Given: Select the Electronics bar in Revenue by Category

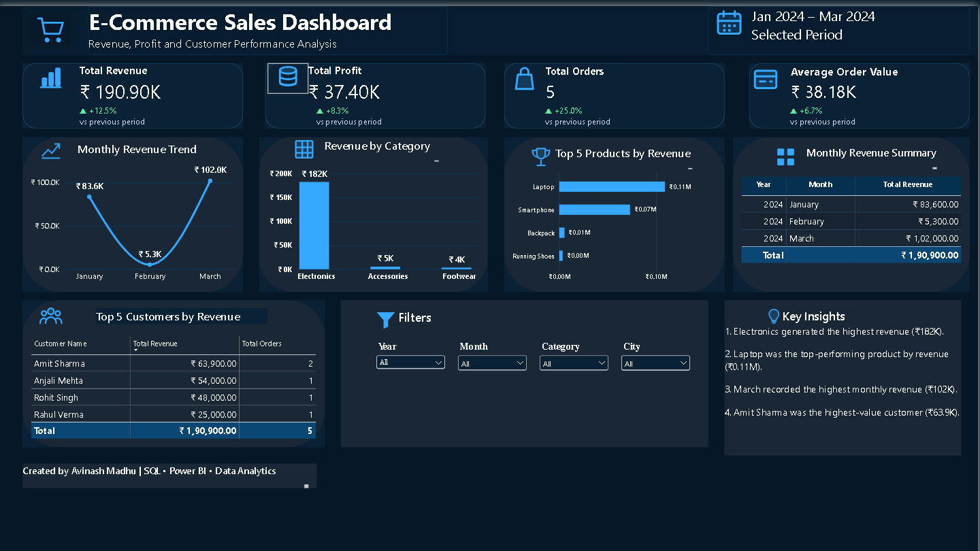Looking at the screenshot, I should 314,225.
